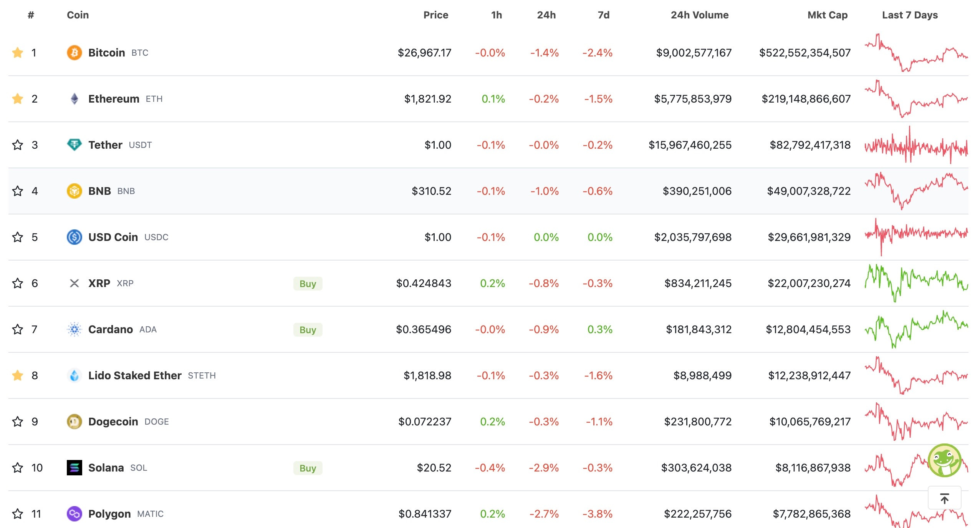Click the Cardano dotted logo

(x=74, y=329)
